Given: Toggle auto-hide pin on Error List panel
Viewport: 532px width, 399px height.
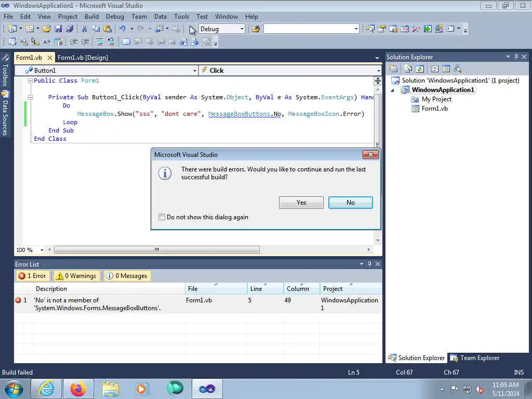Looking at the screenshot, I should point(369,264).
